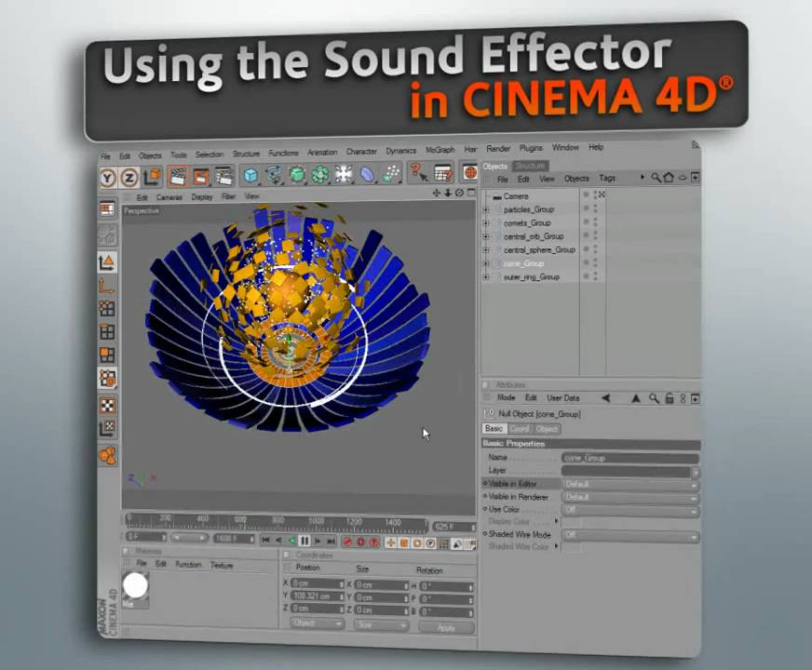The height and width of the screenshot is (670, 812).
Task: Click the viewport rotate camera icon
Action: pyautogui.click(x=459, y=193)
